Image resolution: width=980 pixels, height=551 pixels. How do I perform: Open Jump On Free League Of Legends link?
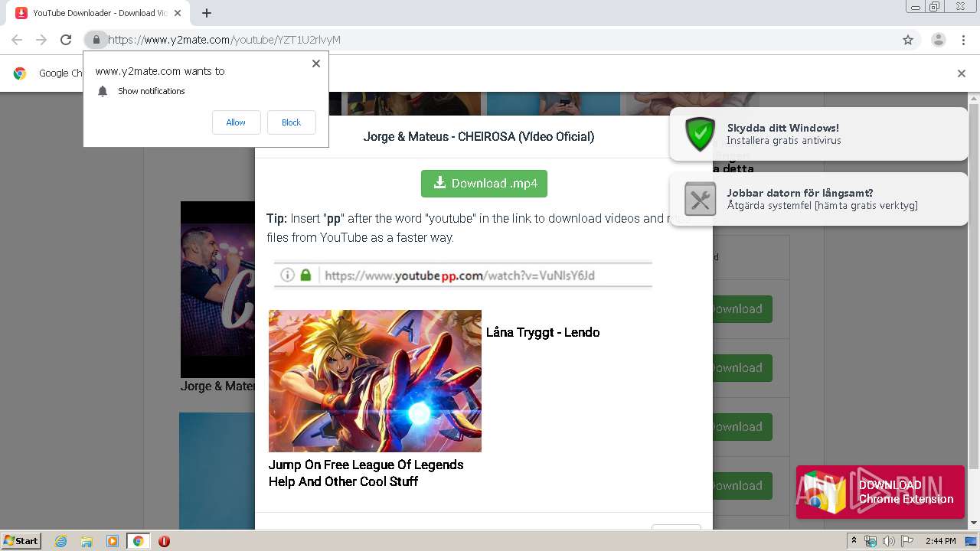pos(366,473)
